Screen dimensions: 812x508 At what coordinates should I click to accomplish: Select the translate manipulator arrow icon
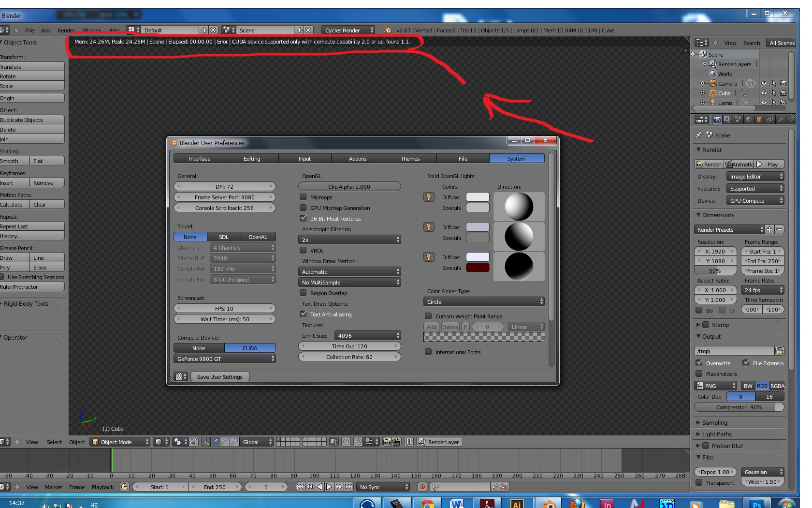pyautogui.click(x=216, y=442)
